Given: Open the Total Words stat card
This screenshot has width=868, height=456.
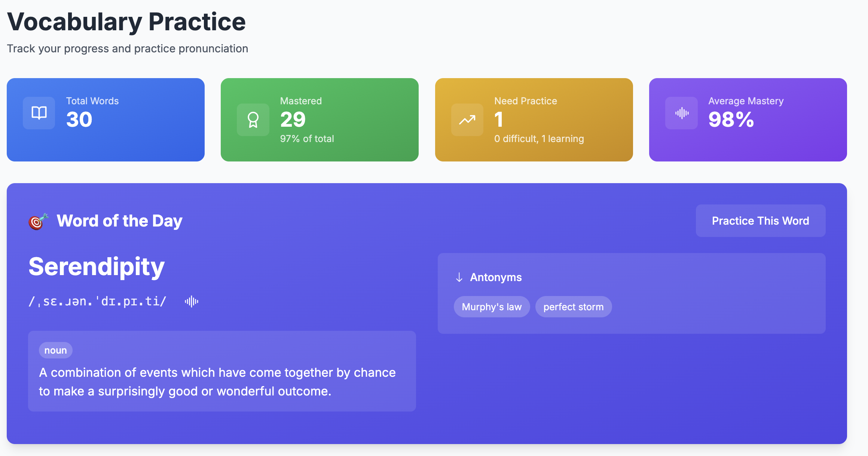Looking at the screenshot, I should (106, 120).
